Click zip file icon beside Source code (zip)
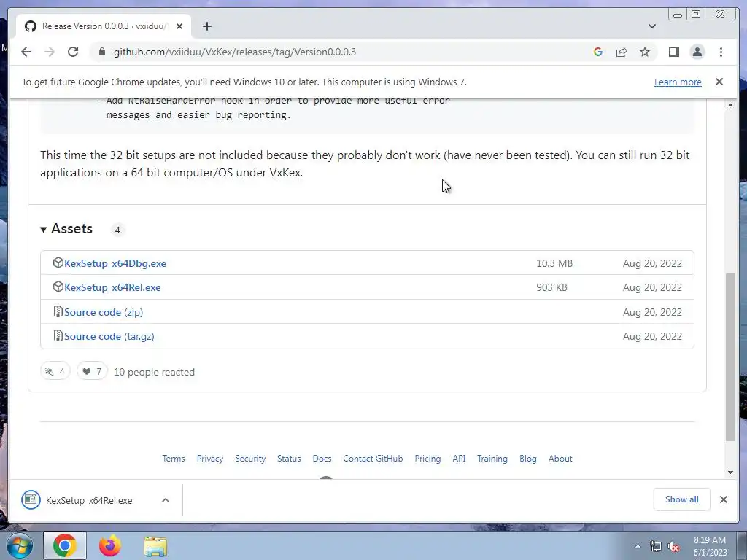 [x=58, y=312]
